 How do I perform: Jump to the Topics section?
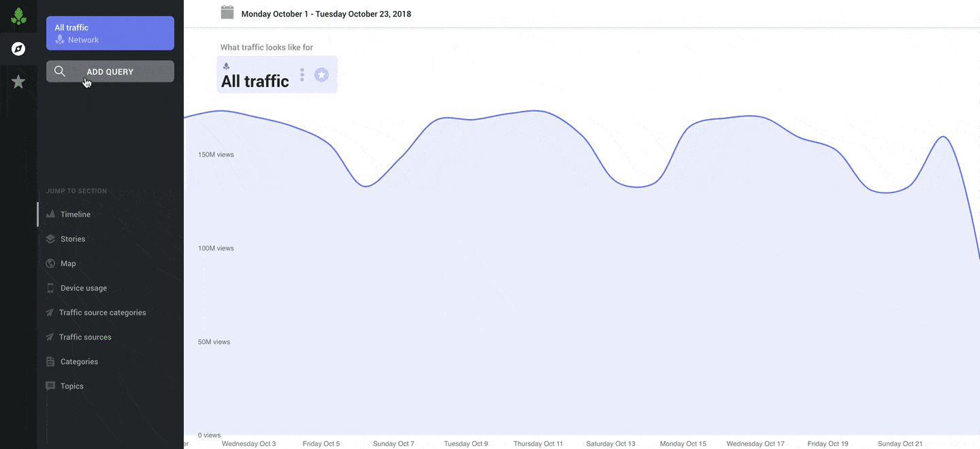point(72,386)
